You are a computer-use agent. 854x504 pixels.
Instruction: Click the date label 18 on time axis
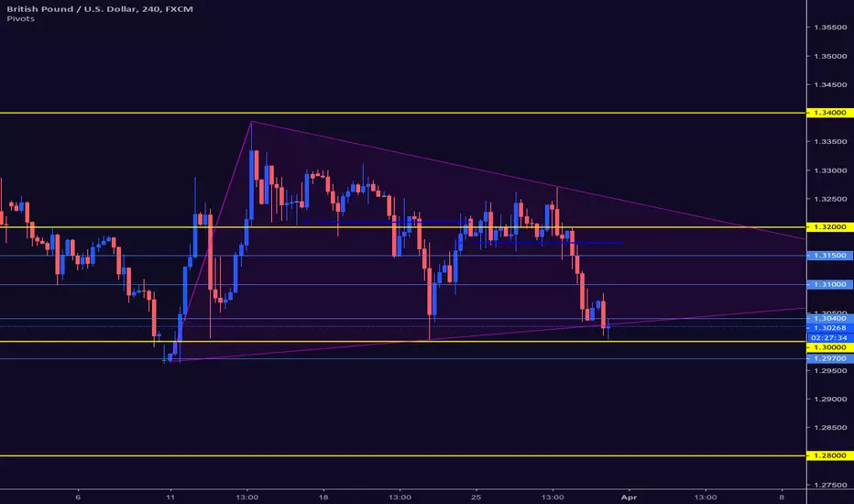click(x=323, y=497)
